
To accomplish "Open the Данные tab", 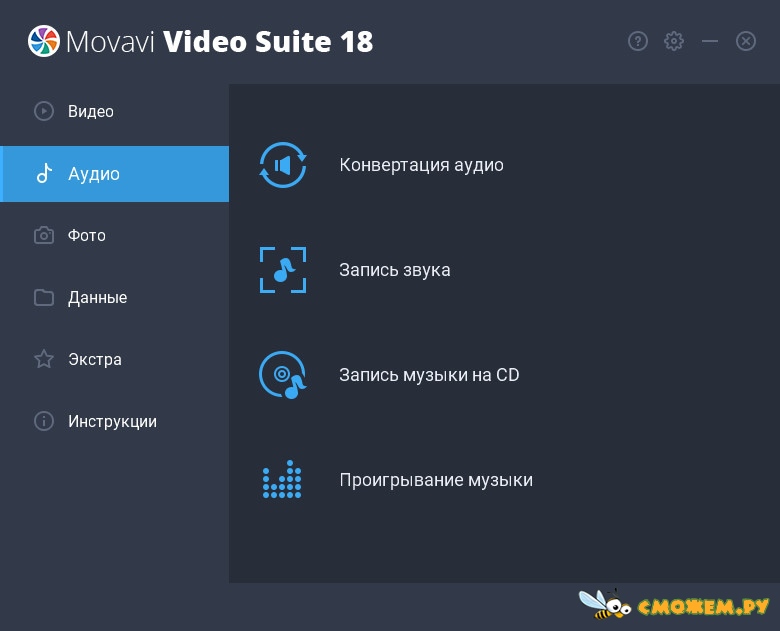I will 98,298.
